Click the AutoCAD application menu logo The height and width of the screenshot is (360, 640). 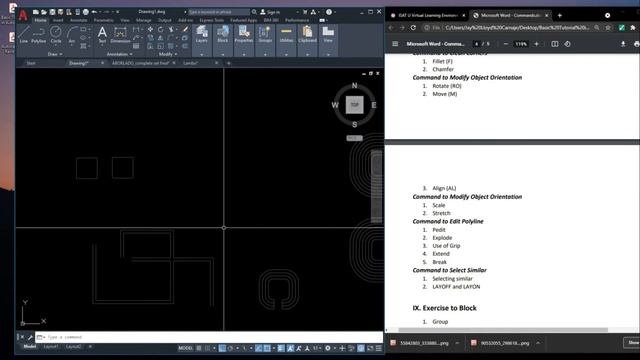(23, 15)
